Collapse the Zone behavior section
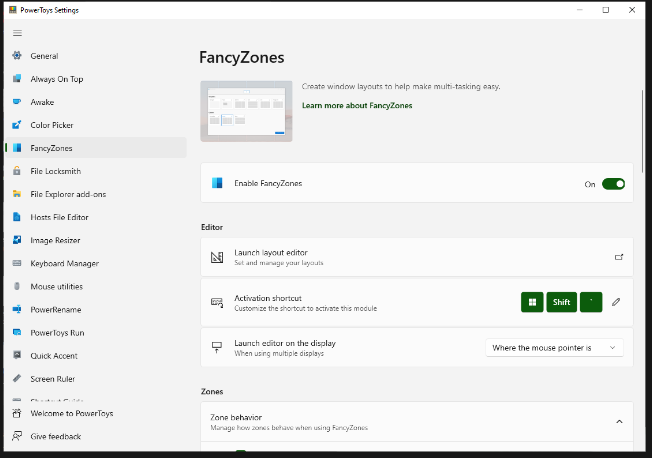 [618, 422]
